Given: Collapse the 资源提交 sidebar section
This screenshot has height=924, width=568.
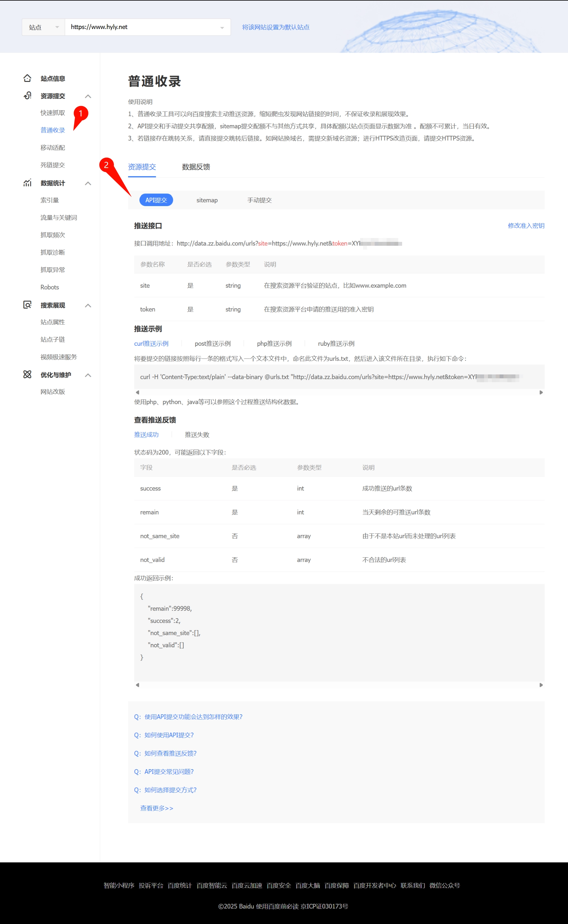Looking at the screenshot, I should tap(88, 96).
